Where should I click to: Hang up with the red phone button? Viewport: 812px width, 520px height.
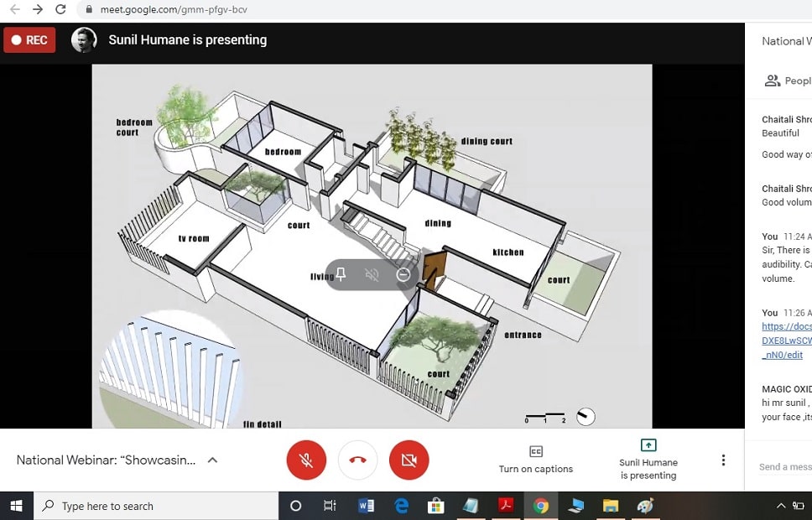coord(358,460)
